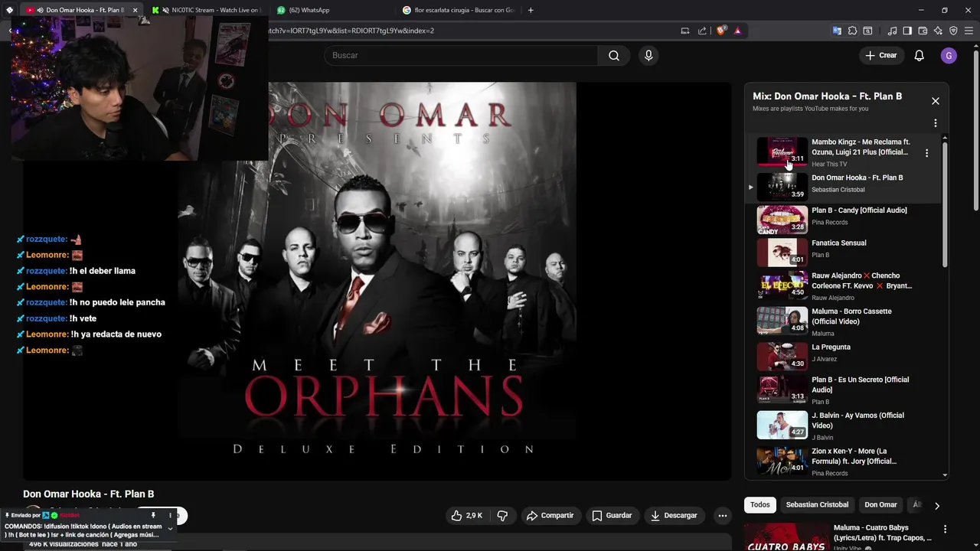Open the media playlist music note icon
This screenshot has height=551, width=980.
point(893,31)
